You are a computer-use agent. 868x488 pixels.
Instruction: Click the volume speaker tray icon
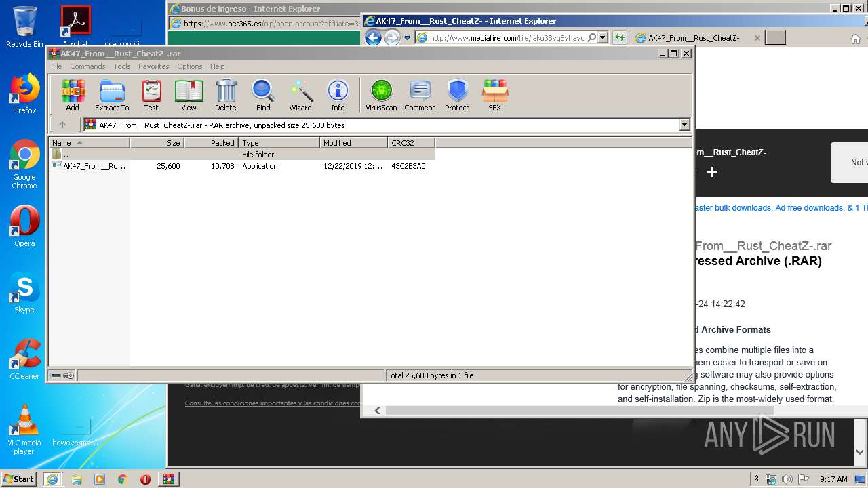pyautogui.click(x=787, y=479)
